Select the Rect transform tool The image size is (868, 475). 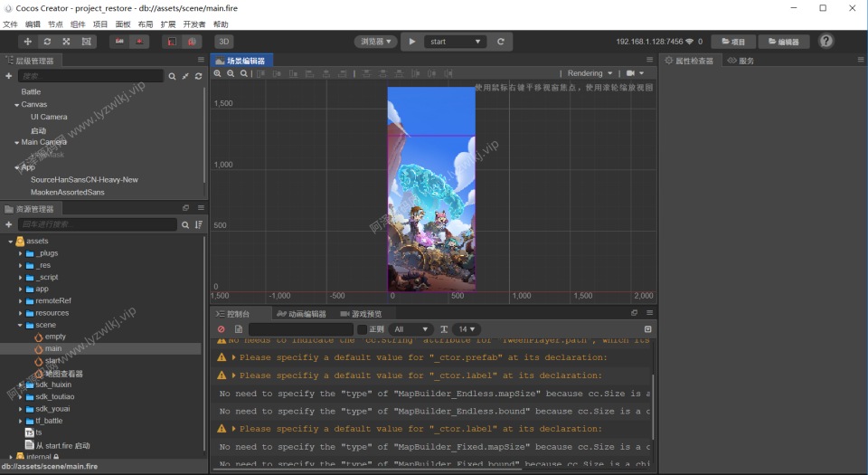tap(87, 42)
